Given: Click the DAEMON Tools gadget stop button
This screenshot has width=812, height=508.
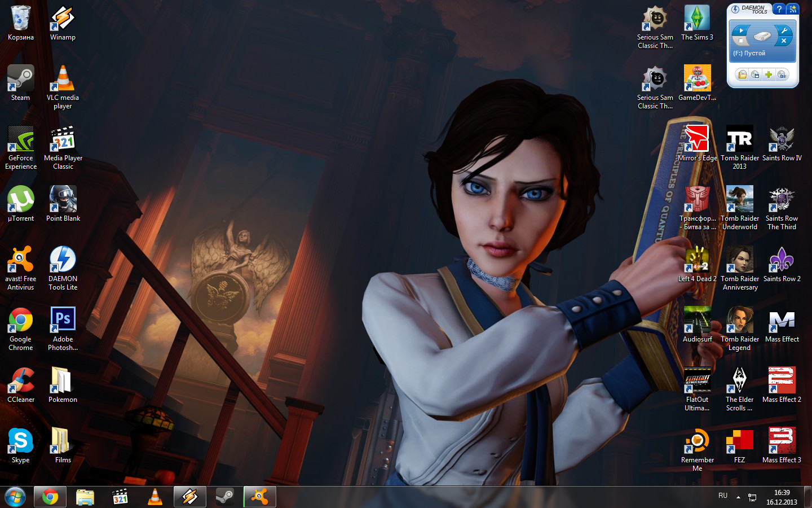Looking at the screenshot, I should click(740, 41).
